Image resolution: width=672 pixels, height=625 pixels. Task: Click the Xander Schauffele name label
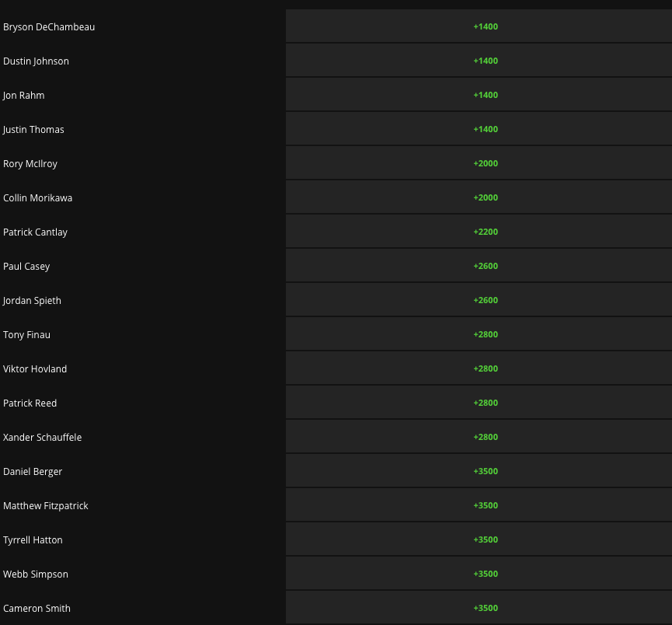42,438
